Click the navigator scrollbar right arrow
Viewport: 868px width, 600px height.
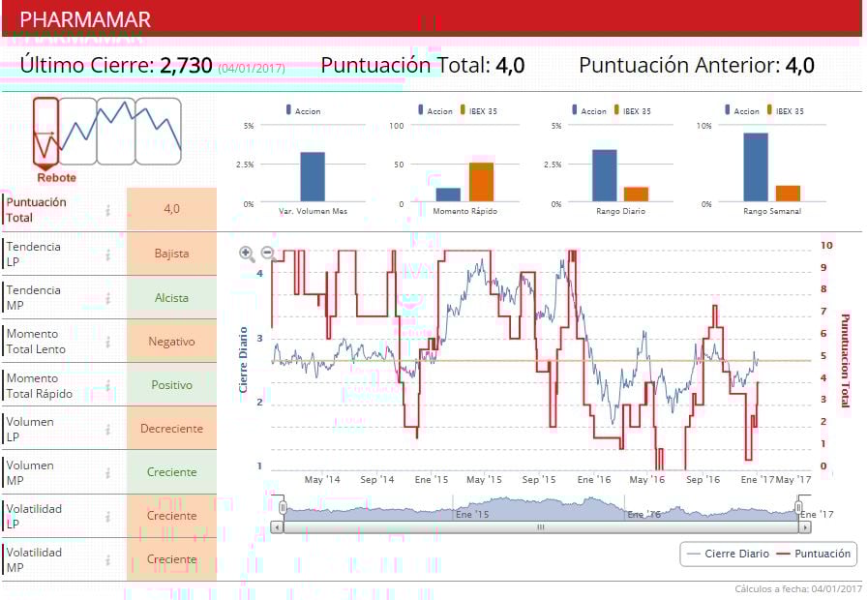[x=805, y=527]
